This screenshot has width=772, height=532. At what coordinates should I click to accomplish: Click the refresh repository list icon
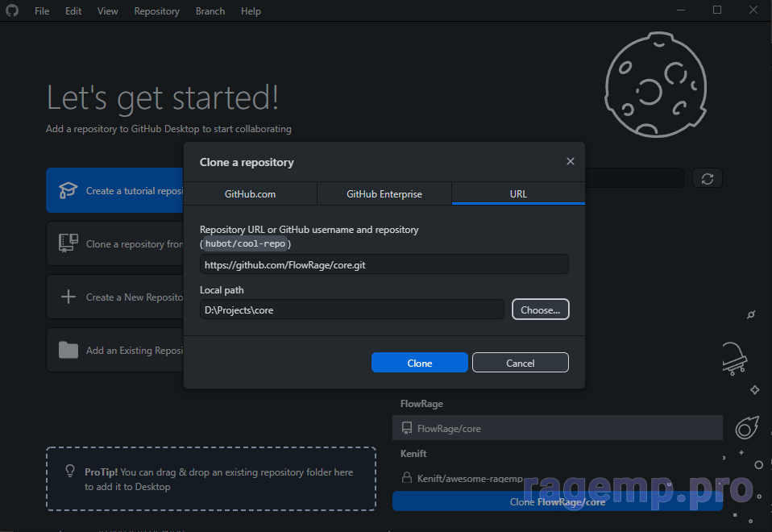(708, 178)
